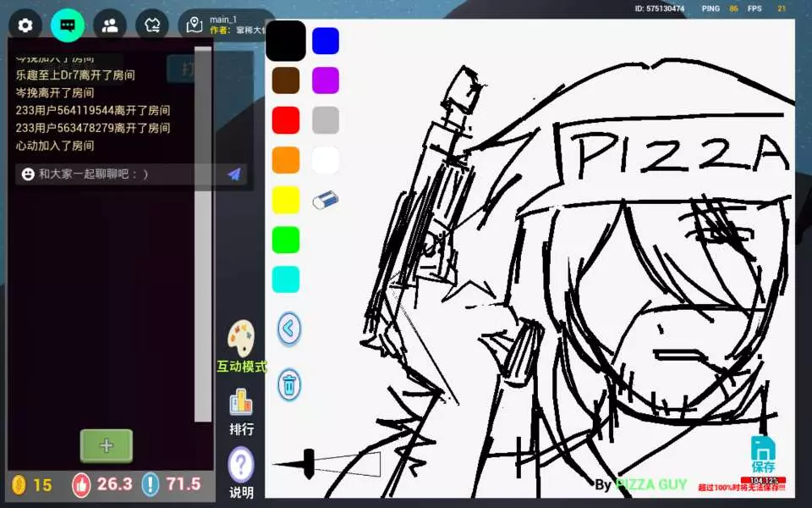This screenshot has height=508, width=812.
Task: Click the 互动模式 label
Action: [242, 367]
